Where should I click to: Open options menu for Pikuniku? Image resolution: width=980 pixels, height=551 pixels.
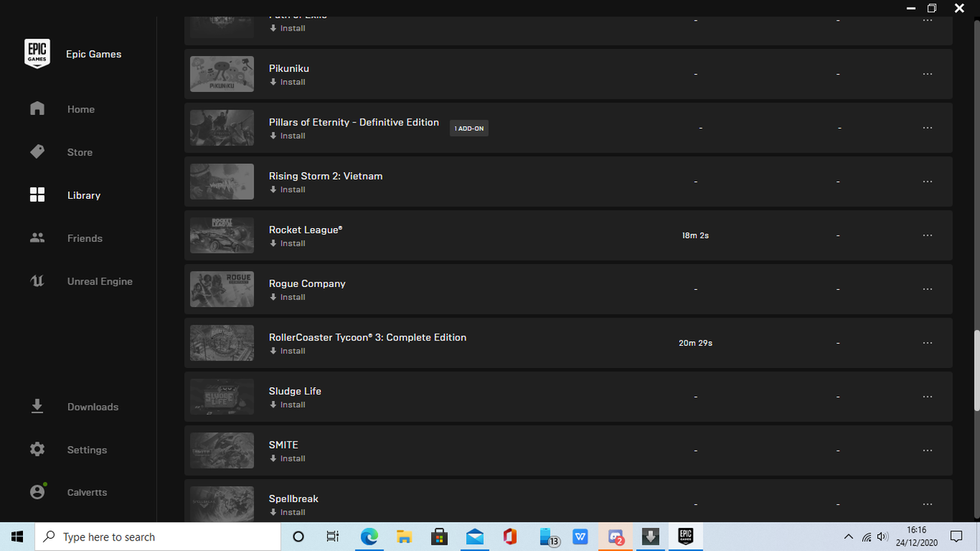[927, 74]
